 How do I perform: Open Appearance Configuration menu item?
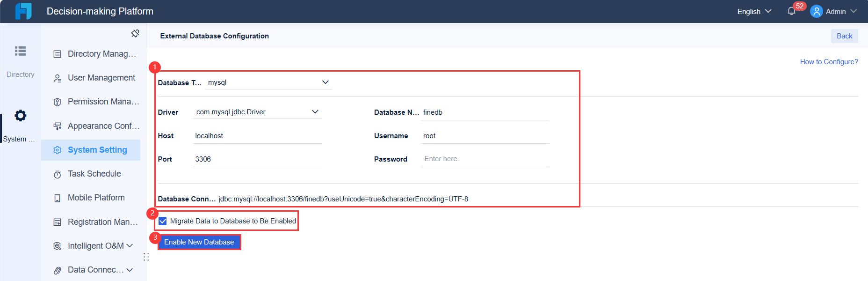91,126
